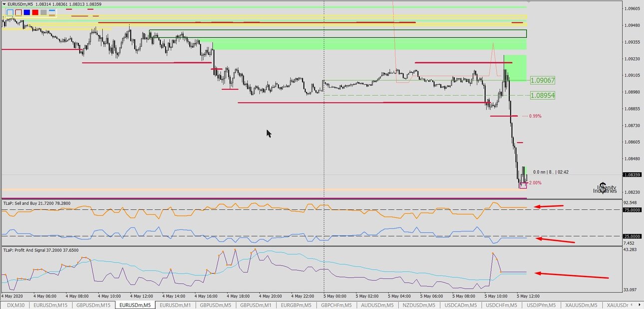The width and height of the screenshot is (644, 309).
Task: Switch to the GBPCHFm,M5 chart tab
Action: click(336, 305)
